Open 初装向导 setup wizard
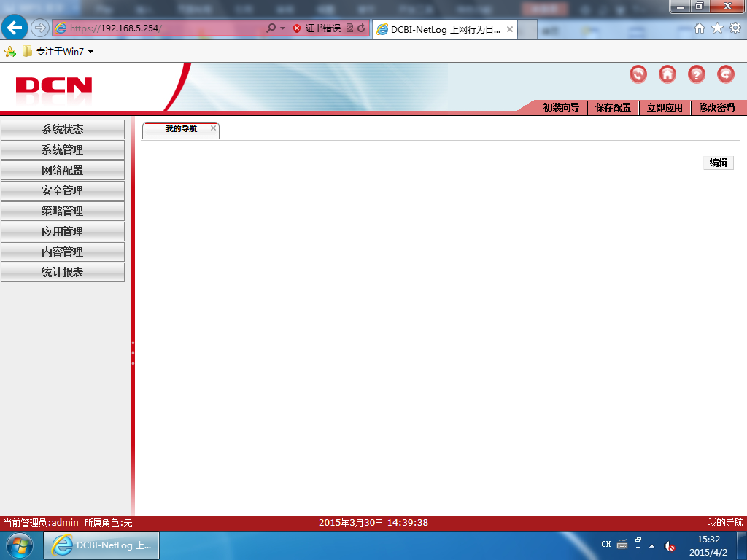 coord(561,108)
